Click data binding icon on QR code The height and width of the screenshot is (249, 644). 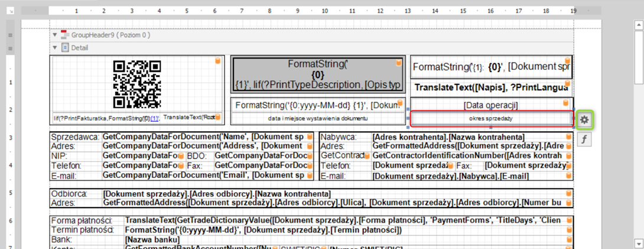(217, 61)
